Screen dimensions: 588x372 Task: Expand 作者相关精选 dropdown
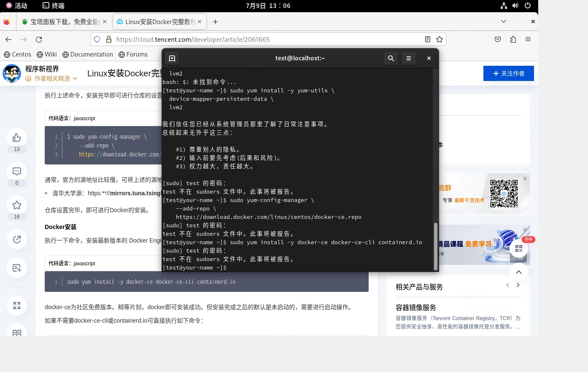52,78
